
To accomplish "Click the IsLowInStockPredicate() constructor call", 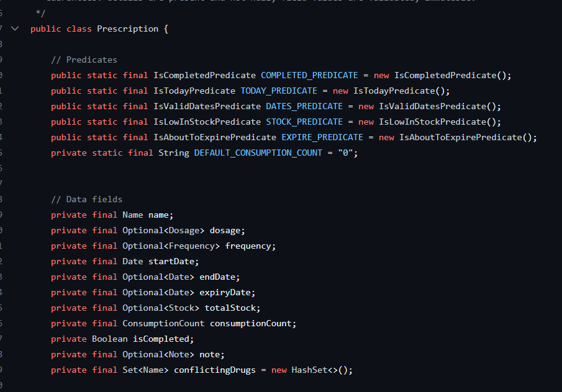I will [437, 122].
